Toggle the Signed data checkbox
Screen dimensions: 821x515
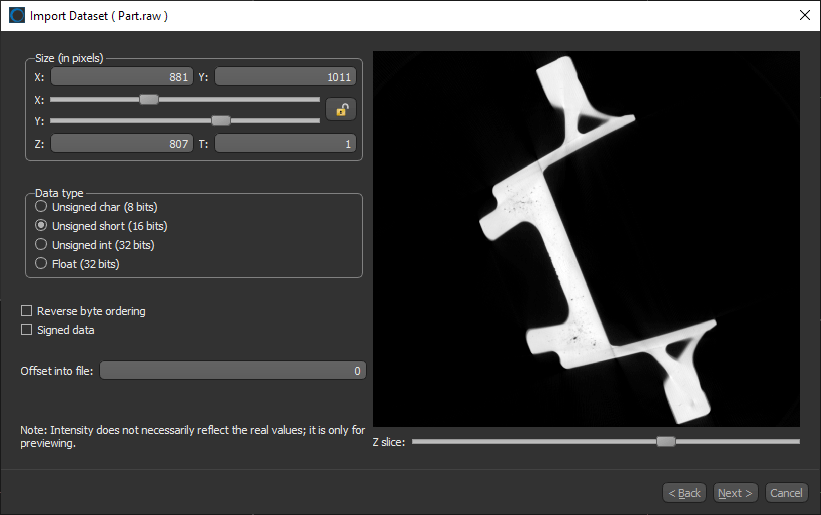click(27, 329)
